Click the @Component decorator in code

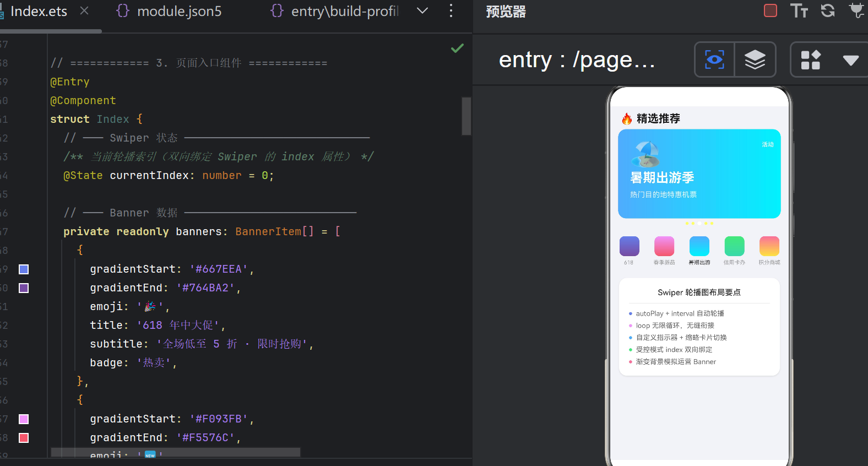pyautogui.click(x=83, y=101)
